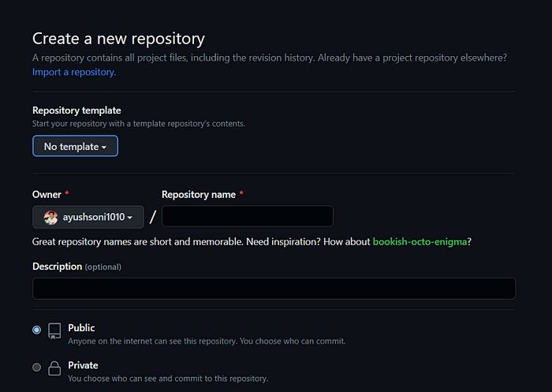Open the No template dropdown

pos(75,146)
